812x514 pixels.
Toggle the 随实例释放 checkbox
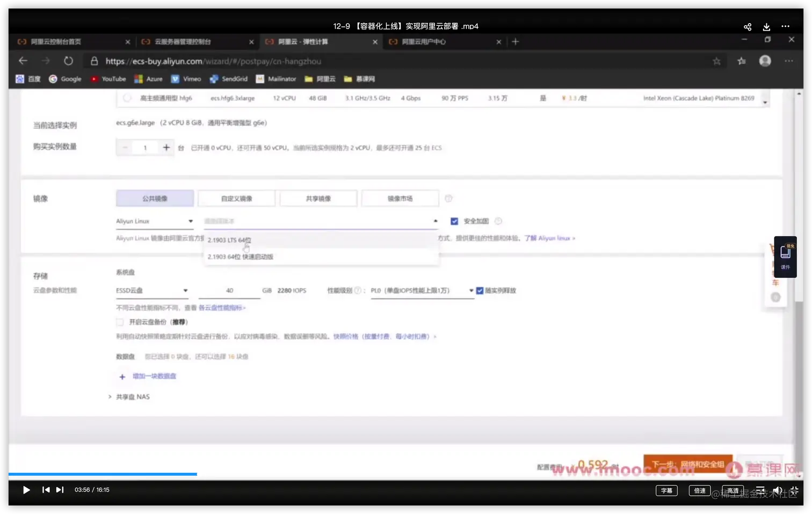(x=480, y=291)
